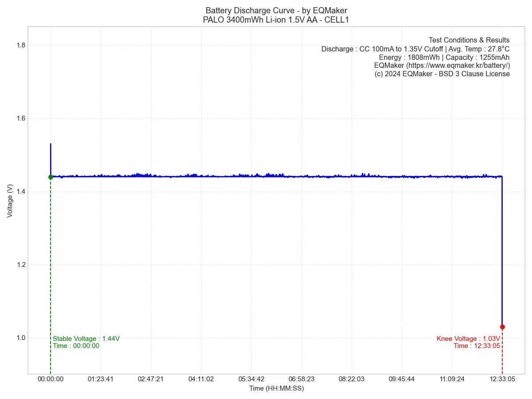Click the top of the initial voltage spike
Screen dimensions: 532x399
pyautogui.click(x=51, y=145)
